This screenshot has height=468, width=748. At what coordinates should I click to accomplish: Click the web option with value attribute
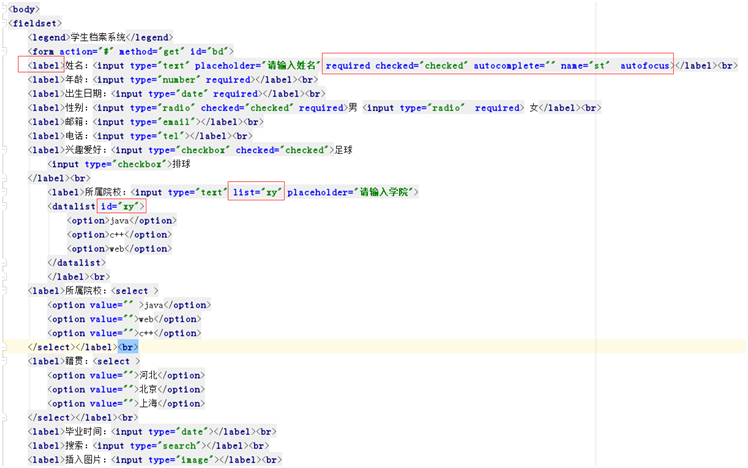146,319
